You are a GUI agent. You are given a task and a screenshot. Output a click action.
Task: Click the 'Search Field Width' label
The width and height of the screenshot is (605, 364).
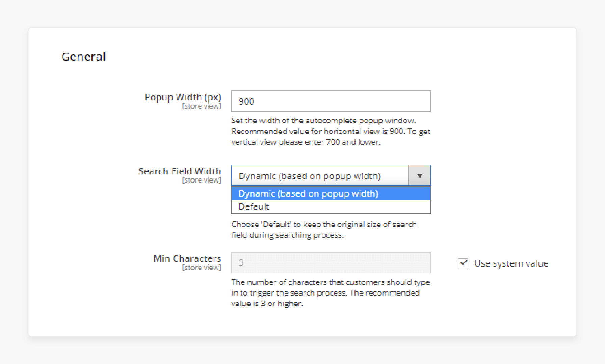click(180, 171)
